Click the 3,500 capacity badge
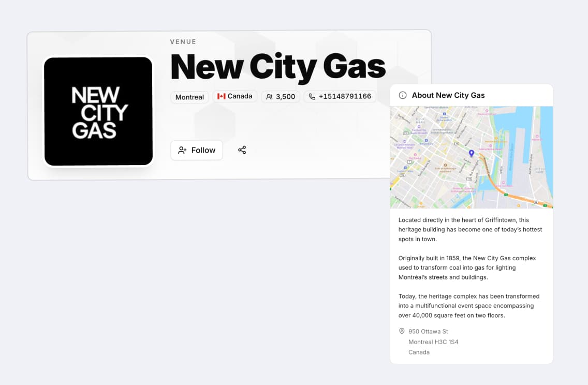The height and width of the screenshot is (385, 588). pyautogui.click(x=281, y=97)
